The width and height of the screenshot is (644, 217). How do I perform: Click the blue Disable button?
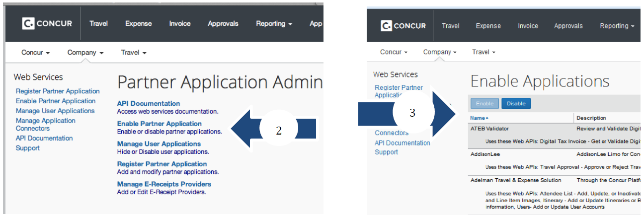point(516,103)
